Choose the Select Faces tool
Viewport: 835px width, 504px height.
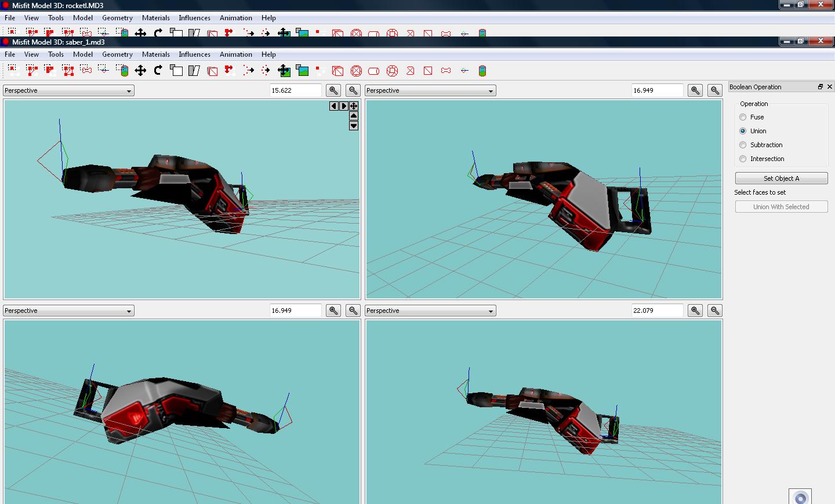point(32,71)
